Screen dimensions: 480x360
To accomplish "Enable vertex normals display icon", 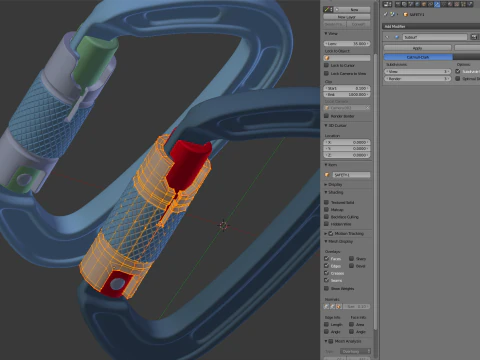I will click(x=327, y=306).
